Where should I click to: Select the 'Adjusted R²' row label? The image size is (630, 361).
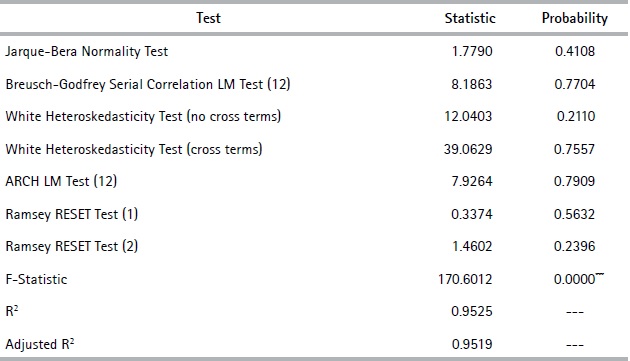coord(40,345)
